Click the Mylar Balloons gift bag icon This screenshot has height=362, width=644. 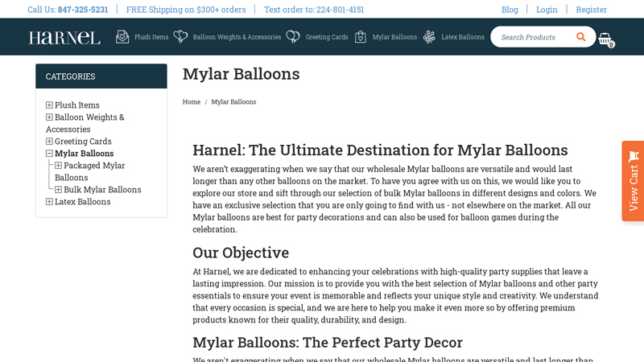360,37
